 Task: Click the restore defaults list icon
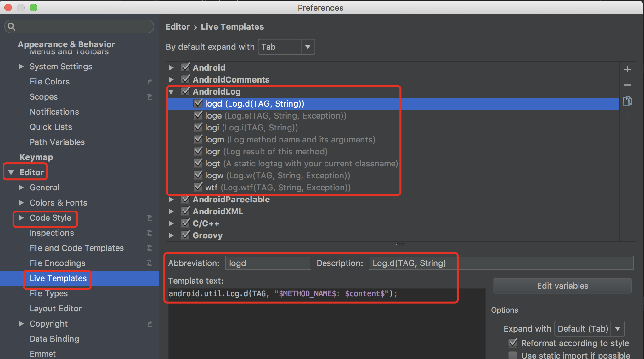627,117
